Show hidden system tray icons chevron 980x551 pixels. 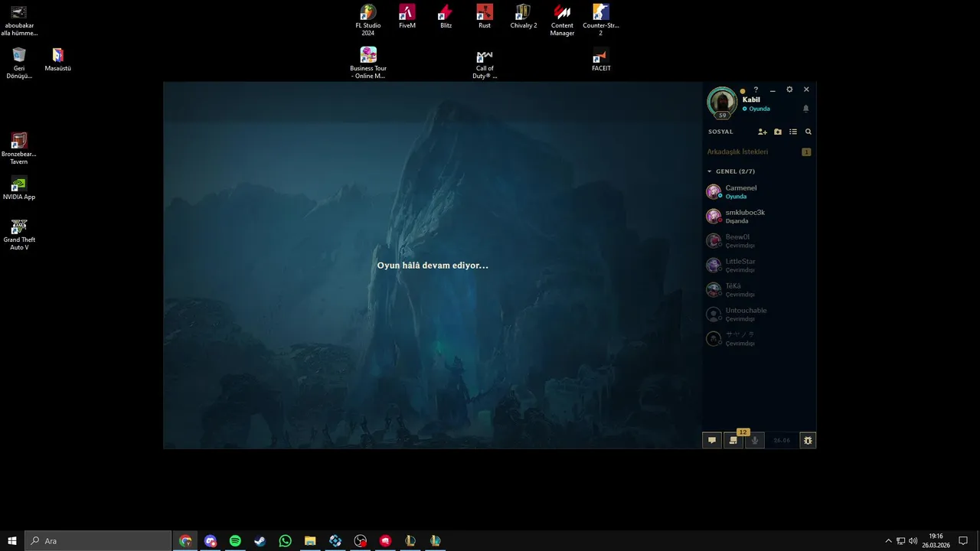(x=888, y=541)
